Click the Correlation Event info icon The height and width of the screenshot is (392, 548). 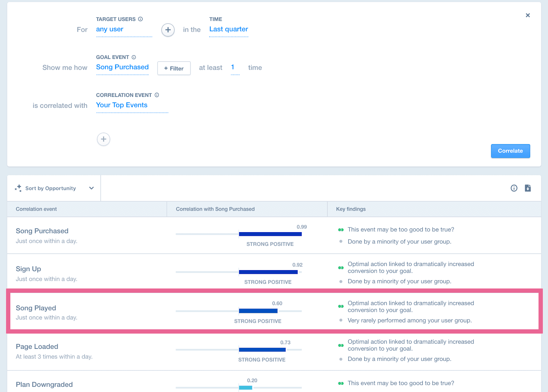pyautogui.click(x=157, y=95)
